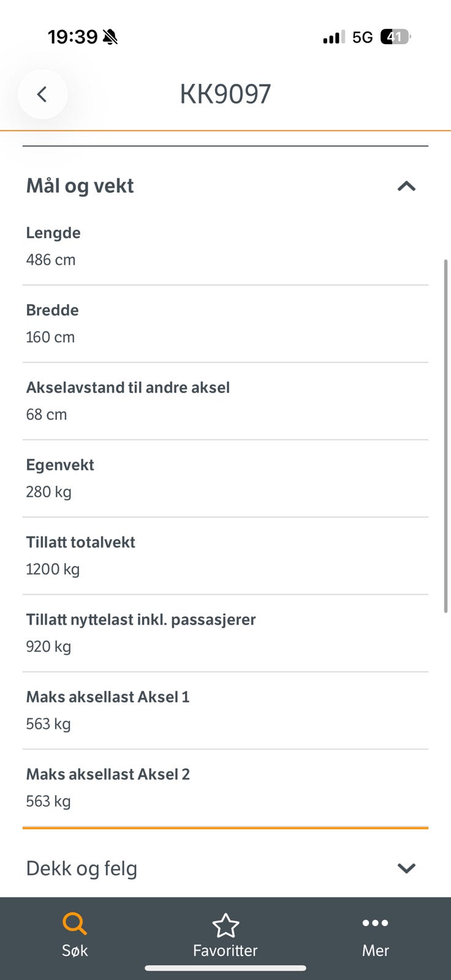Open the Mer three-dots icon
This screenshot has width=451, height=980.
click(375, 923)
